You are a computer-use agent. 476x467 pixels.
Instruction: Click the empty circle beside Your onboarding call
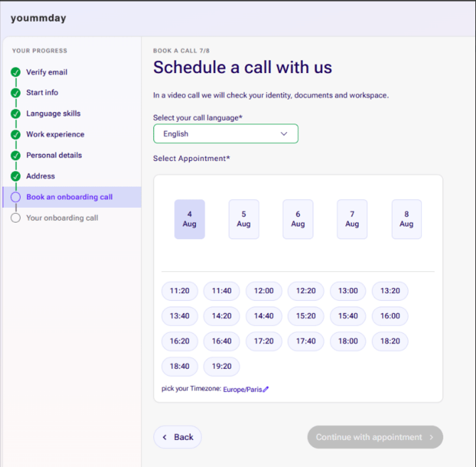click(16, 218)
